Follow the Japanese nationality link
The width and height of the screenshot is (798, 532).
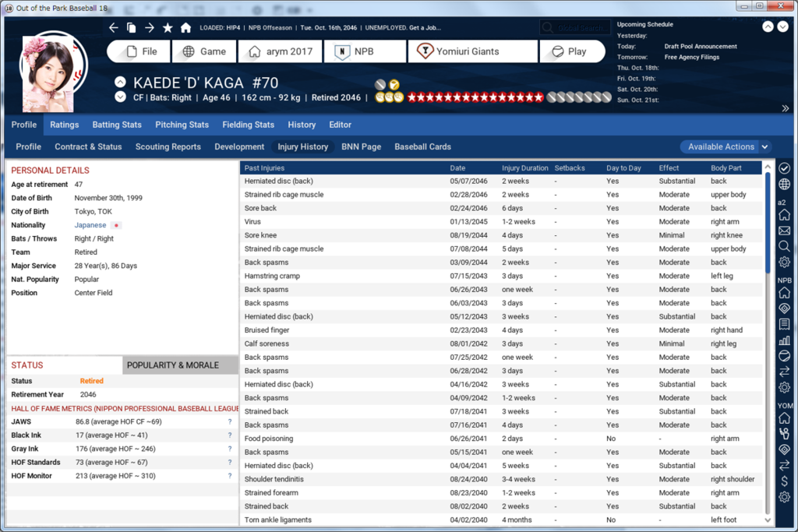coord(90,225)
